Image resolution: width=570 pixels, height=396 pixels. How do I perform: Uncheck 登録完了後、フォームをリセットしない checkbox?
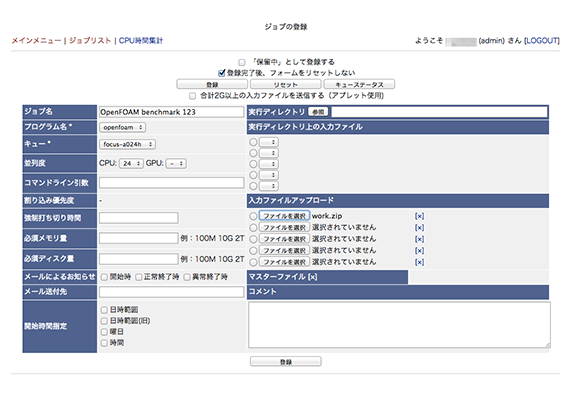(x=221, y=73)
